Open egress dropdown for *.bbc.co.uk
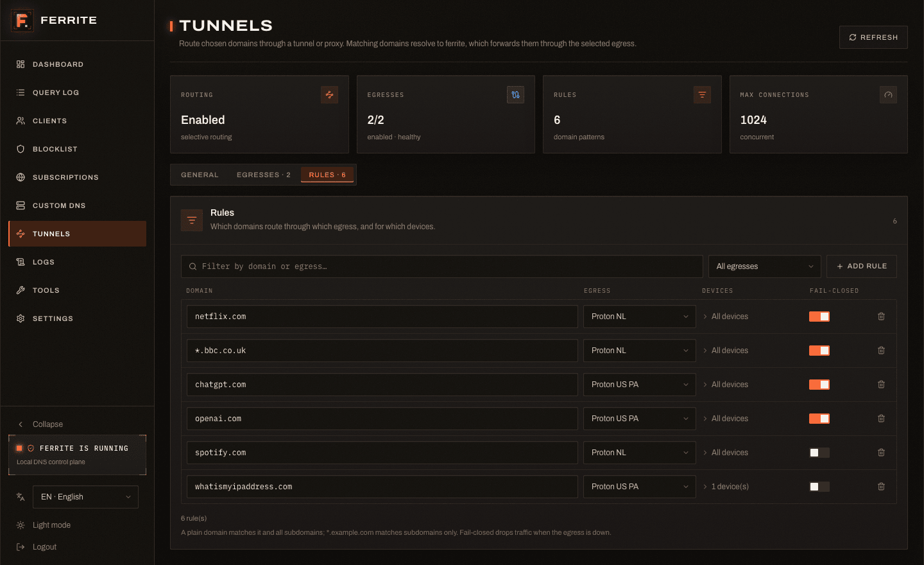The width and height of the screenshot is (924, 565). pos(640,351)
